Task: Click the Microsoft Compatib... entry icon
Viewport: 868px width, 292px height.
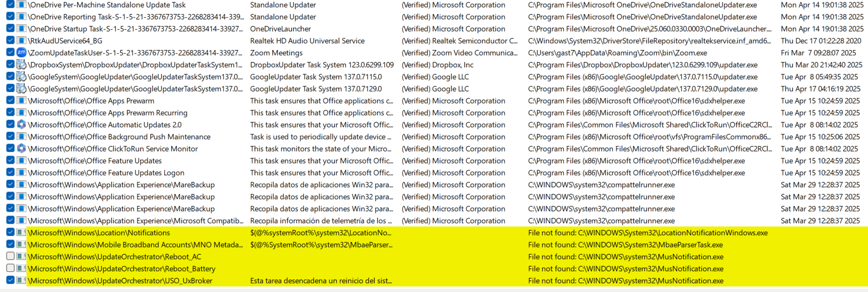Action: [21, 221]
